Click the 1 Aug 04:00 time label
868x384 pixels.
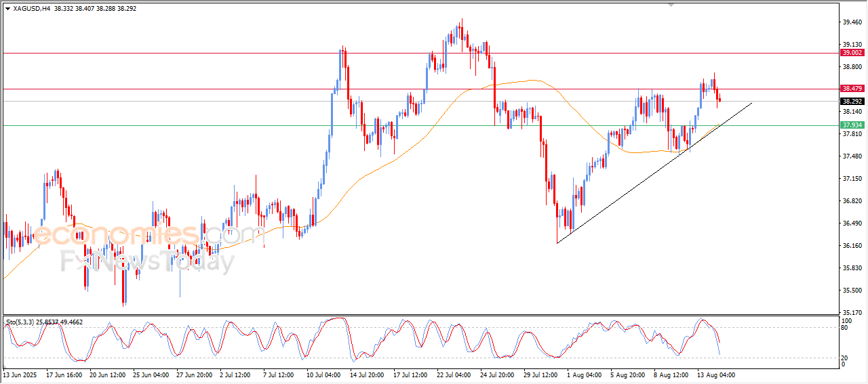coord(586,375)
